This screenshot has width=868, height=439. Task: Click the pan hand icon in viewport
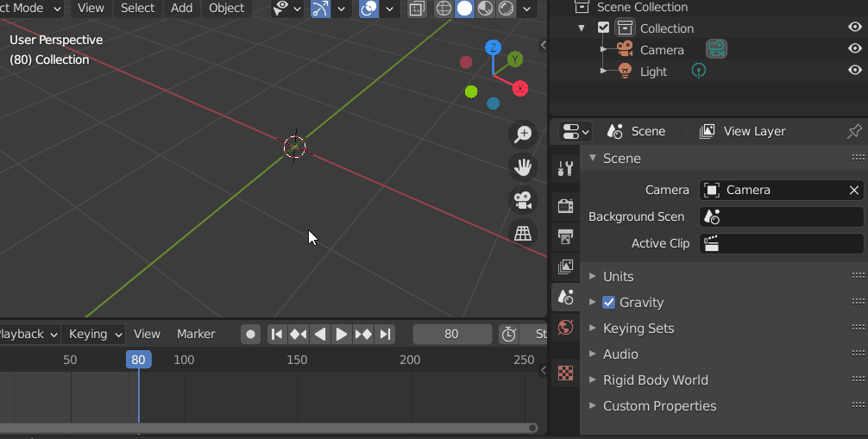coord(523,166)
